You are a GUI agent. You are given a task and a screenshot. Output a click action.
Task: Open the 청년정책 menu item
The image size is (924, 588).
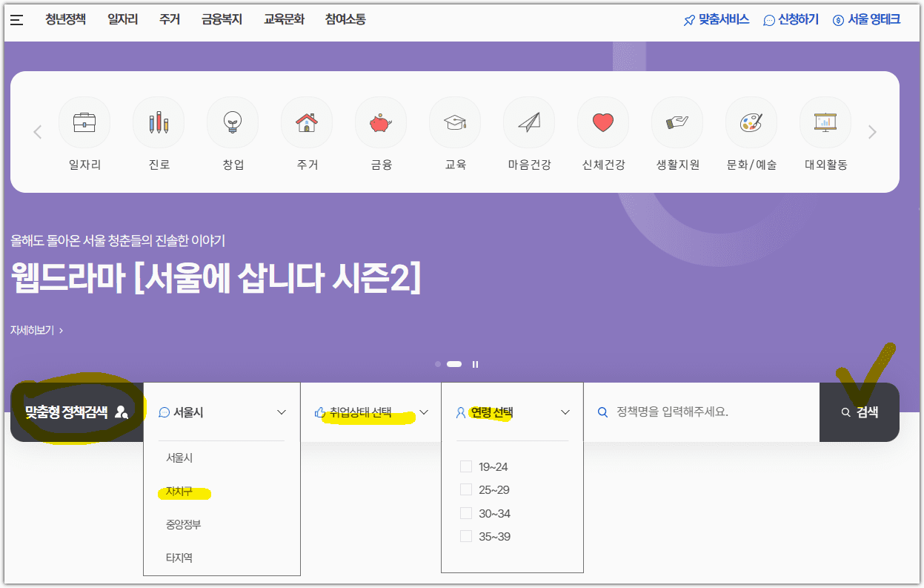pos(65,19)
